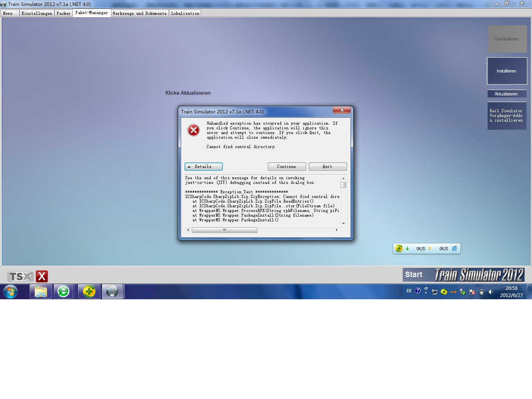Open the Werkzeuge und Dokumente tab
This screenshot has height=399, width=532.
[x=140, y=13]
